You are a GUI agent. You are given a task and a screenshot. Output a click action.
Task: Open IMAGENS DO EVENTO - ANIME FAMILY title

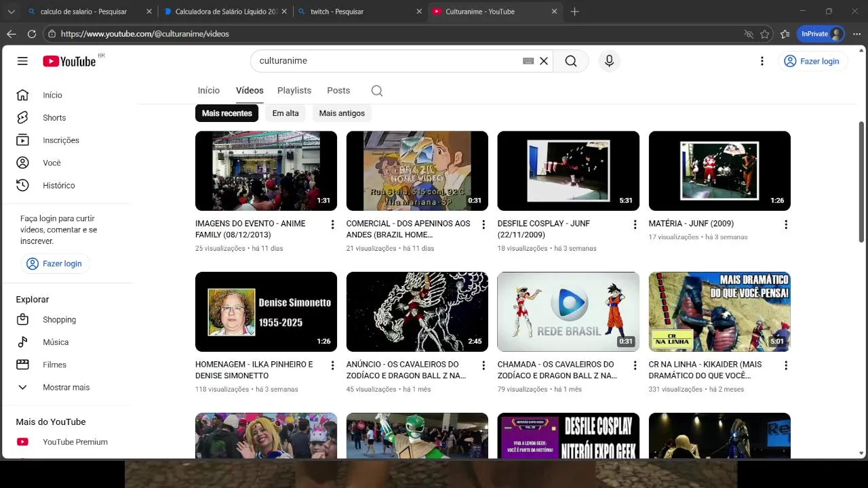(x=250, y=229)
